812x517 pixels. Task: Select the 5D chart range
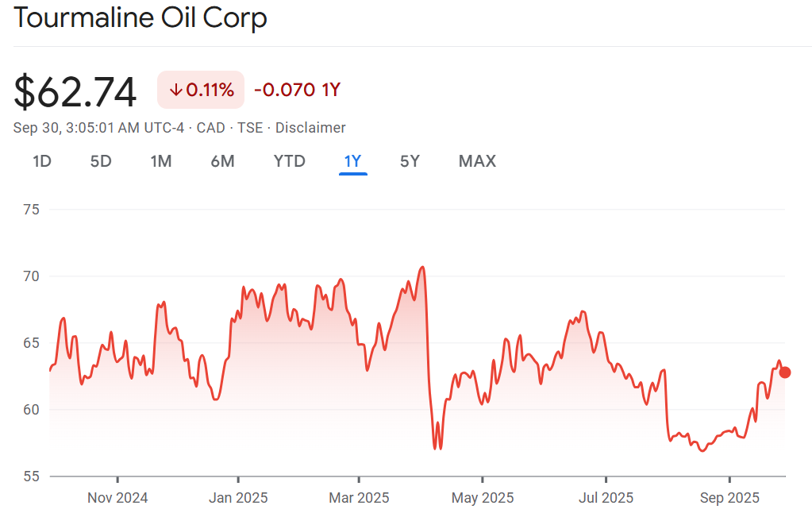[101, 161]
